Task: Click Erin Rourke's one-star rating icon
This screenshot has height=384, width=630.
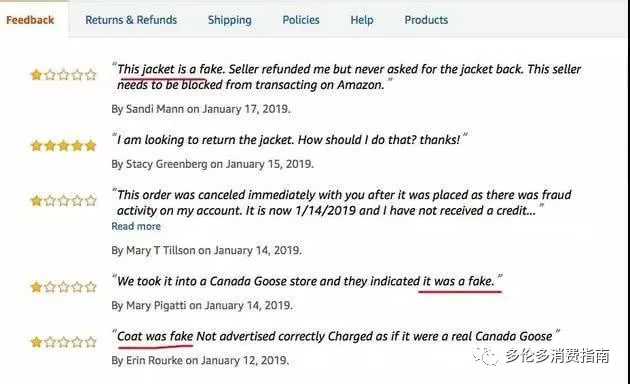Action: (x=63, y=342)
